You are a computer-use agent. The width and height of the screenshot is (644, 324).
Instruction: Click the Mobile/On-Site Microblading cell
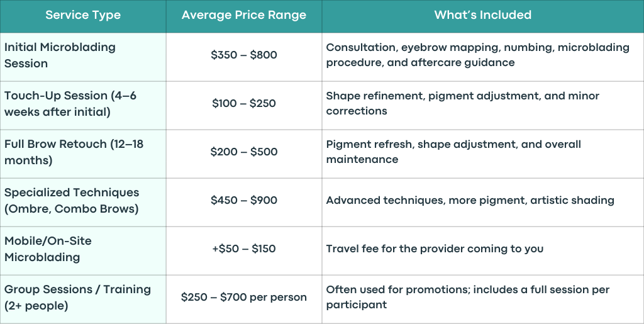pyautogui.click(x=83, y=250)
